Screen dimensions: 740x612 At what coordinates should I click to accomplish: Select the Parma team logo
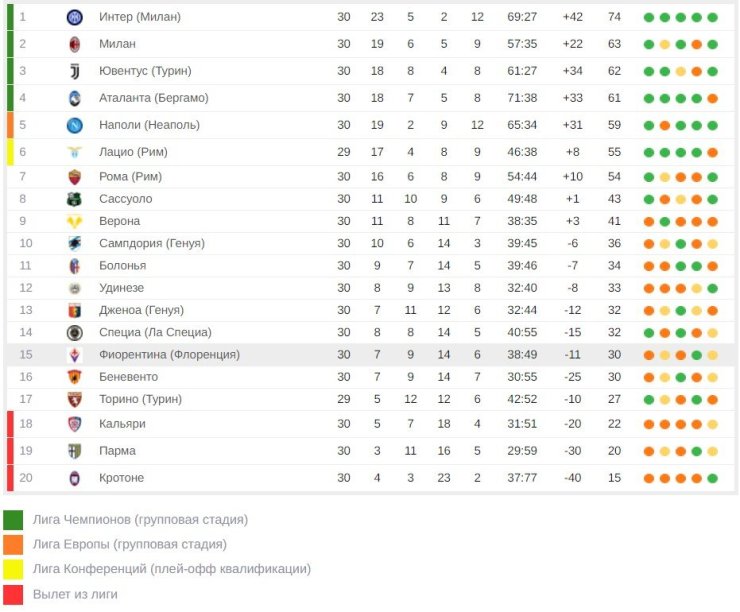75,451
